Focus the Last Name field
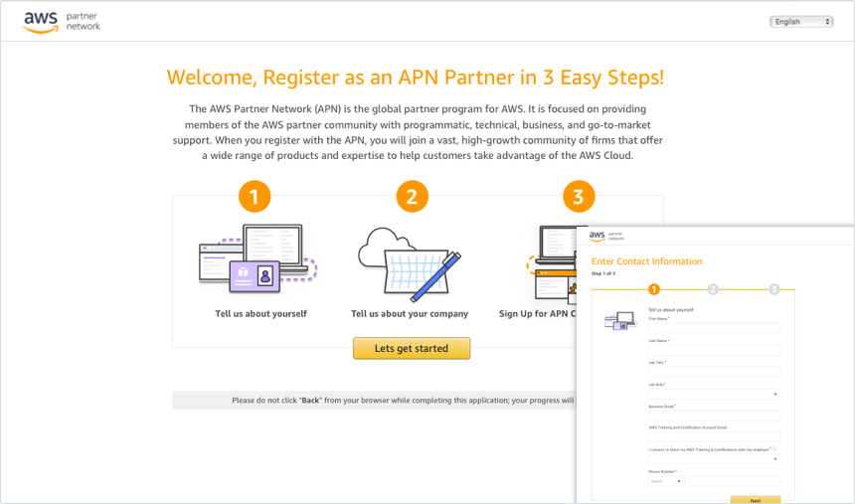The height and width of the screenshot is (504, 855). tap(714, 350)
